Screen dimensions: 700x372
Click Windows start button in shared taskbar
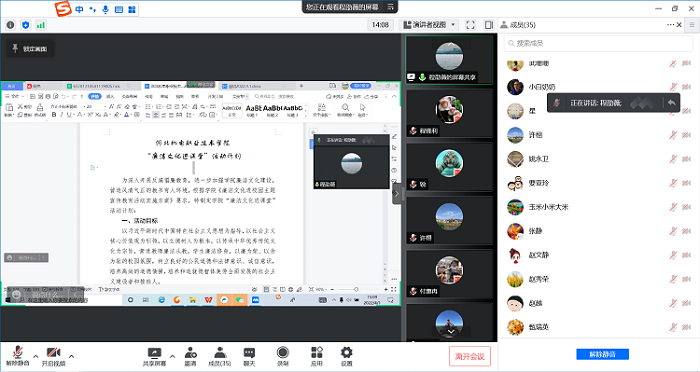click(8, 300)
